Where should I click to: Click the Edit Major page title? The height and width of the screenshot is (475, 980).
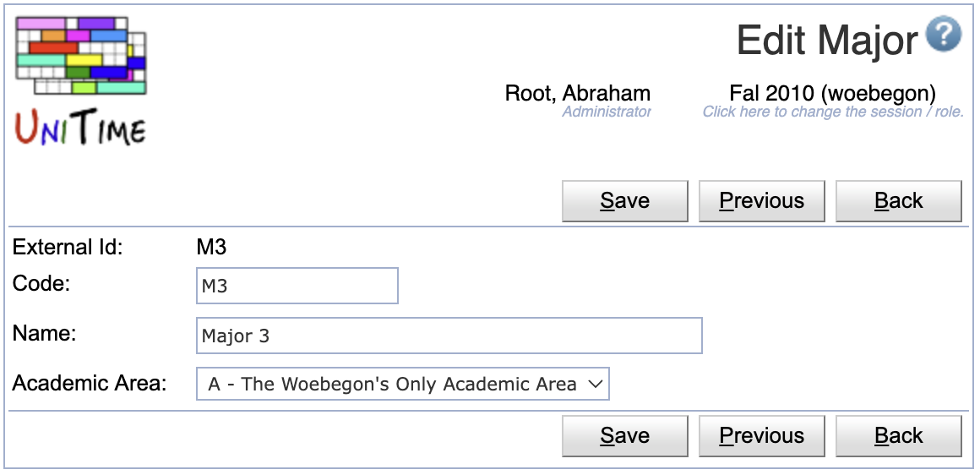click(827, 40)
